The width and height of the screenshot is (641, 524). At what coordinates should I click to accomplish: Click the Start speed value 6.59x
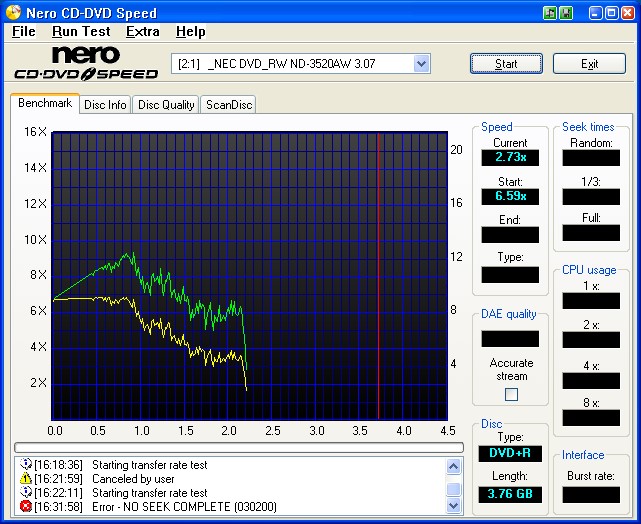click(x=510, y=197)
